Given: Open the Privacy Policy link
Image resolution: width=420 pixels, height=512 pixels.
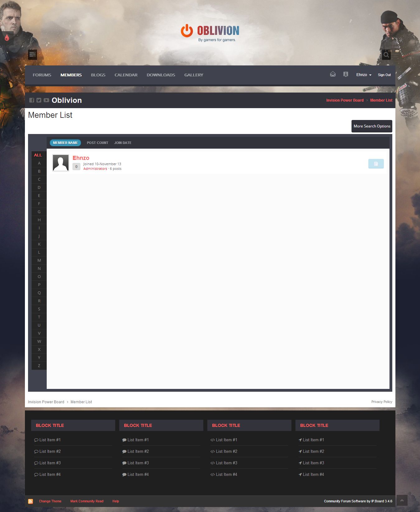Looking at the screenshot, I should click(x=382, y=402).
